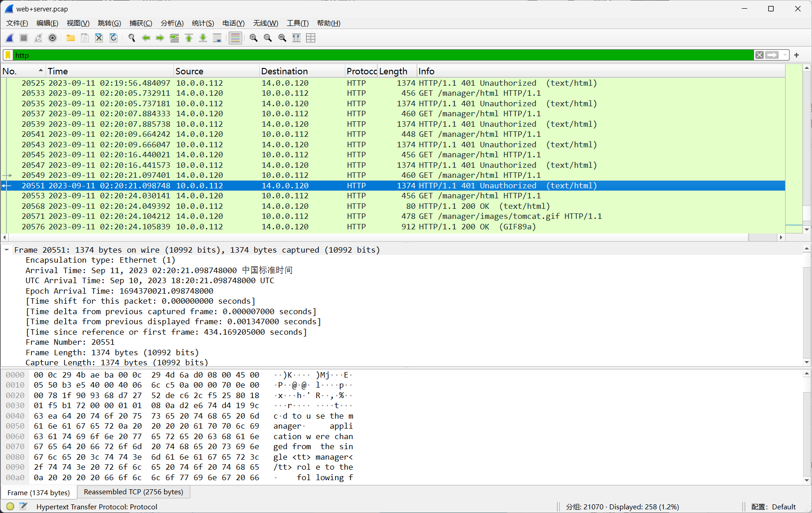812x513 pixels.
Task: Sort packets by Time column header
Action: [x=109, y=71]
